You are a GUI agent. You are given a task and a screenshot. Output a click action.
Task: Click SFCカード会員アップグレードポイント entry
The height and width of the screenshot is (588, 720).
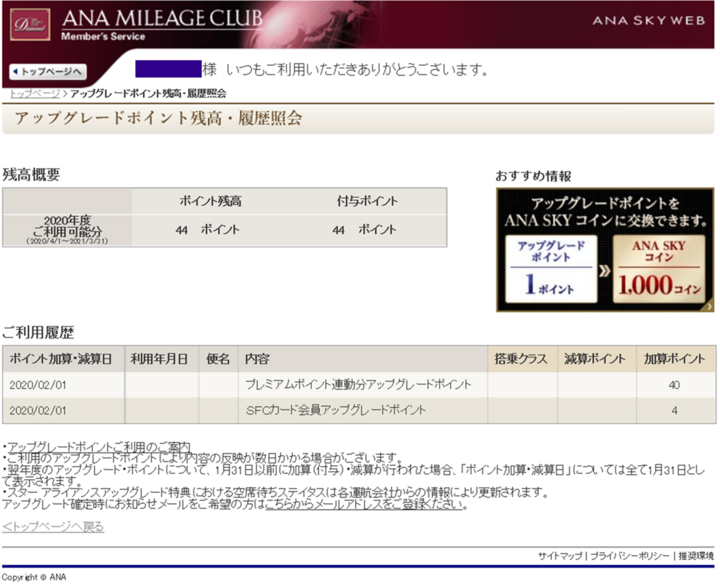[336, 410]
